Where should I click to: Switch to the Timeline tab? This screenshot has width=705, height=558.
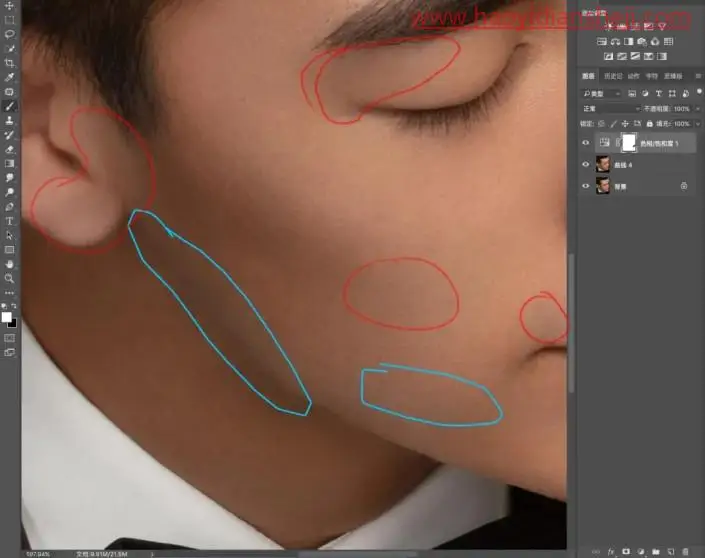coord(673,76)
